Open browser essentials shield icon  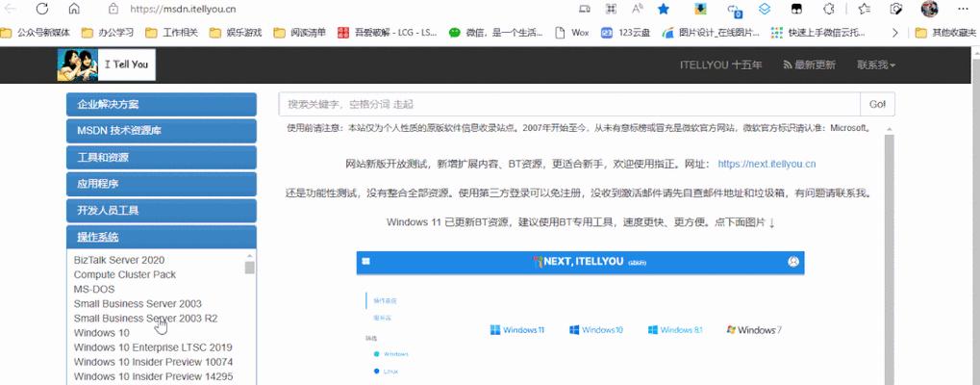(896, 9)
